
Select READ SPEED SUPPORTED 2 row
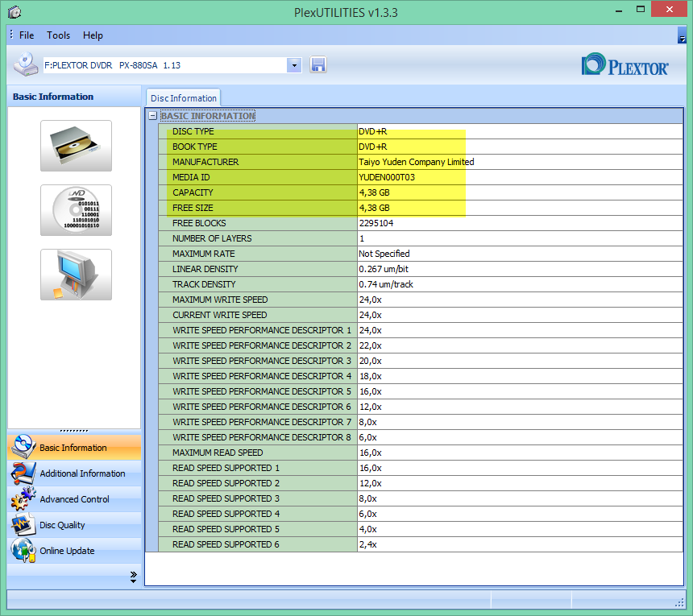421,483
